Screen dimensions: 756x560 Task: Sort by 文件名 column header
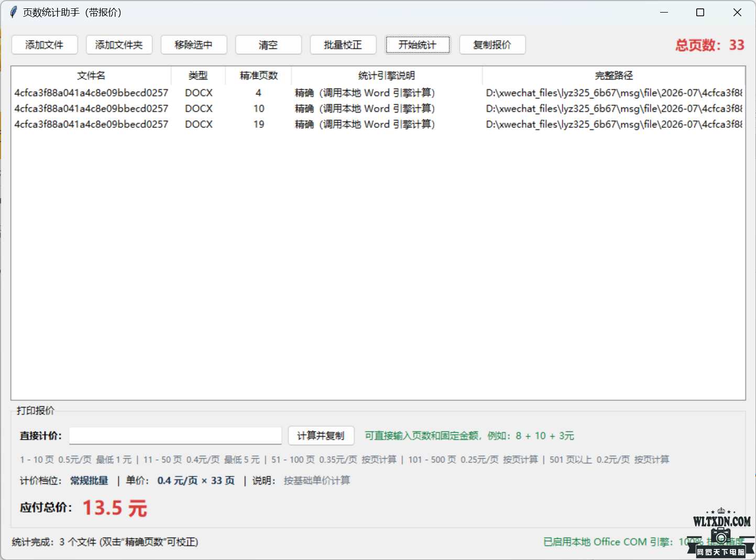[x=91, y=76]
